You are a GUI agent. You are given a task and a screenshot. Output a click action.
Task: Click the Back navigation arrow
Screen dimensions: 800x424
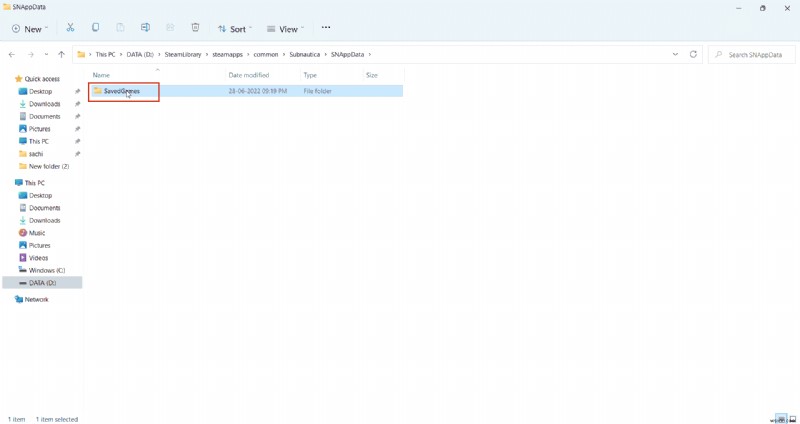12,54
